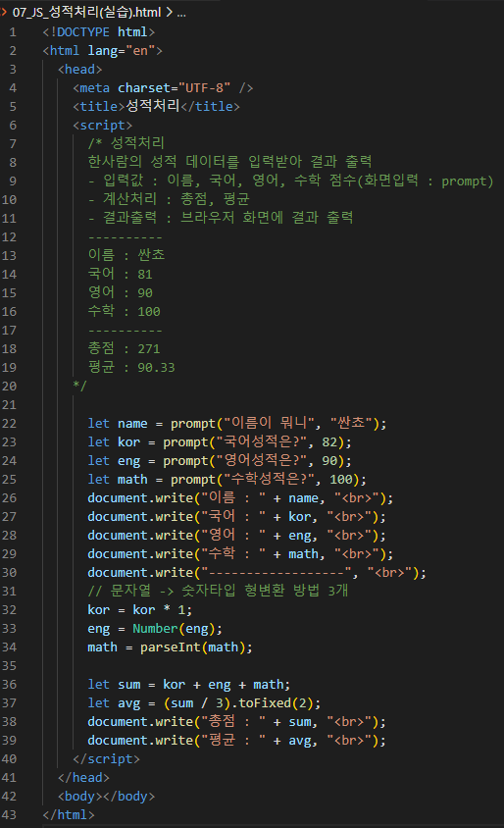The image size is (504, 828).
Task: Place cursor on line number 1
Action: [x=13, y=32]
